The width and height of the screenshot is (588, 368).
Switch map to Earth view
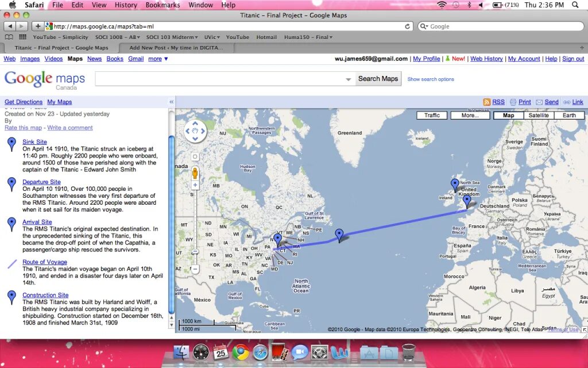tap(569, 115)
